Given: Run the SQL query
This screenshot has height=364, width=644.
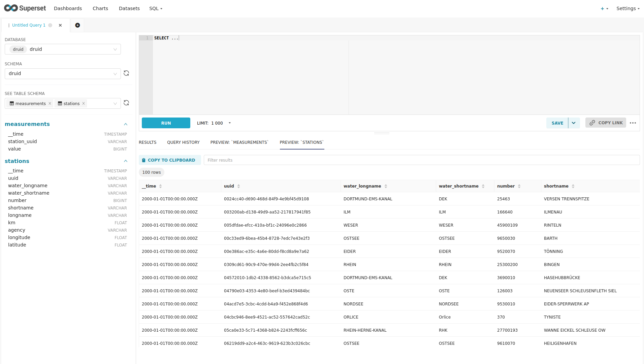Looking at the screenshot, I should click(x=166, y=123).
